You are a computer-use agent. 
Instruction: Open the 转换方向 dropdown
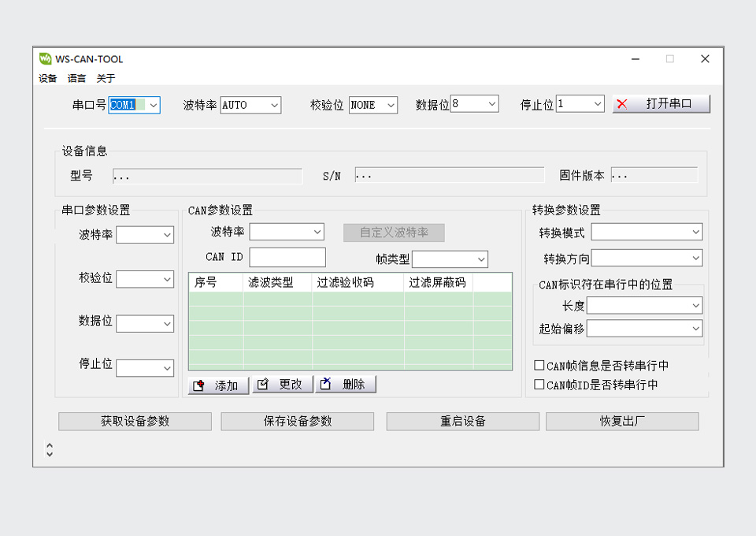[x=647, y=258]
